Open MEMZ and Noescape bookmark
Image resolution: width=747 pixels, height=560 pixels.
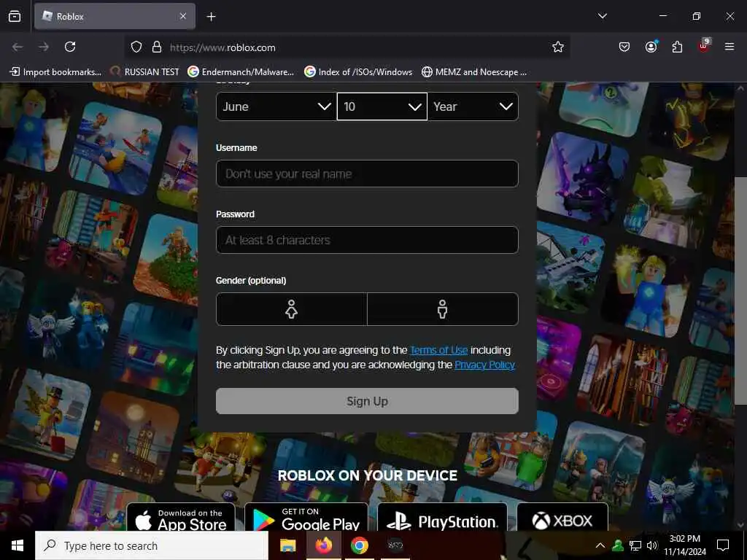tap(474, 72)
